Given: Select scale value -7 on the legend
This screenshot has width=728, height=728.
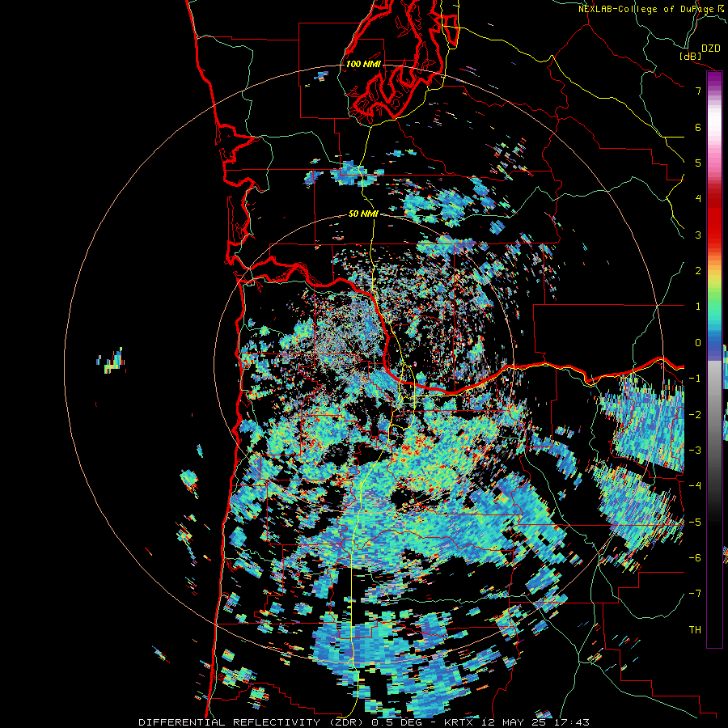Looking at the screenshot, I should click(695, 594).
